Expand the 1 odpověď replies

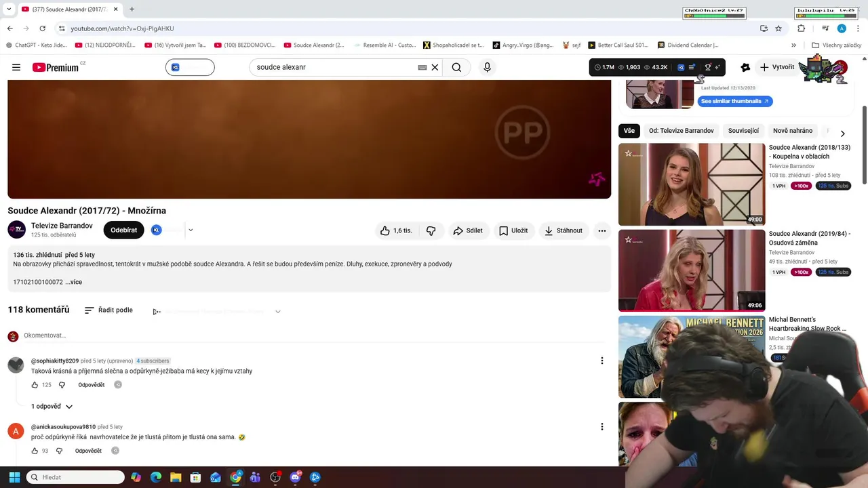52,407
